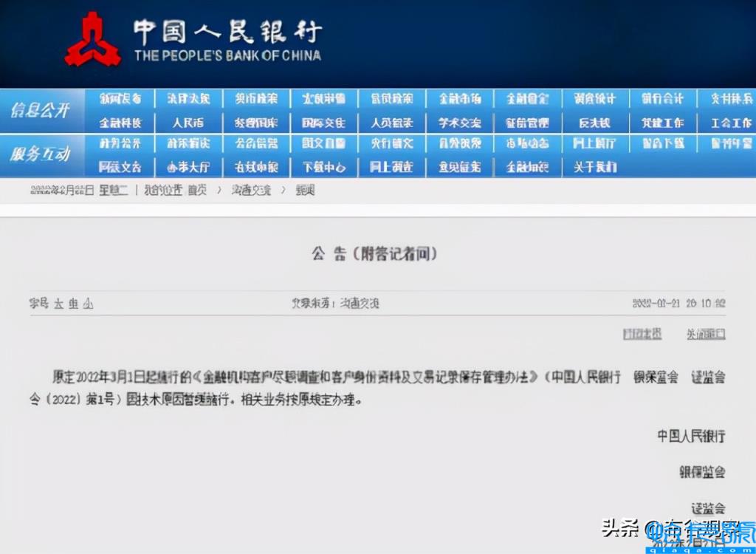756x554 pixels.
Task: Open the 信息公开 section header
Action: click(x=40, y=111)
